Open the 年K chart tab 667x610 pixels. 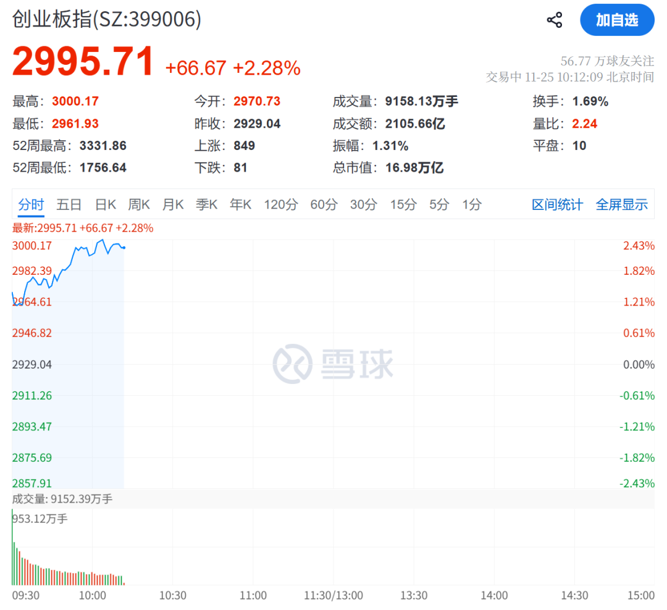point(240,205)
